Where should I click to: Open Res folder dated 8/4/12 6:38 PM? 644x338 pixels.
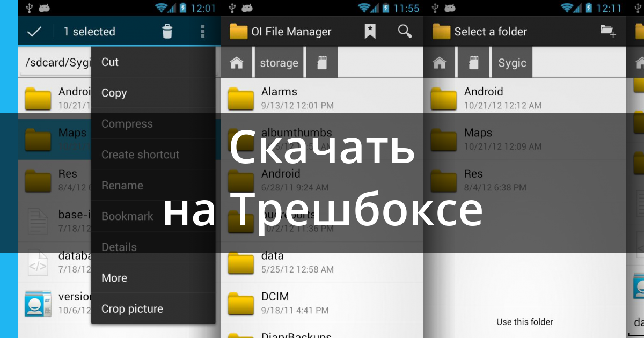pos(525,180)
